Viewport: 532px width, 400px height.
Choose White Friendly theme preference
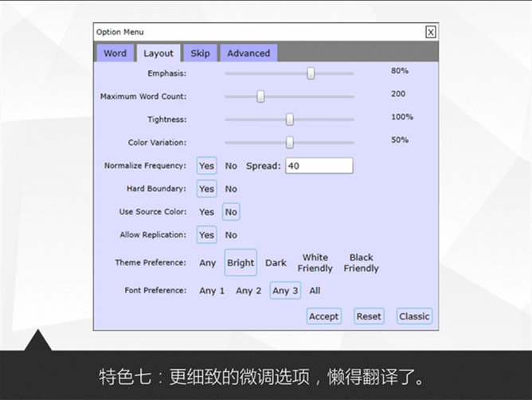(315, 263)
